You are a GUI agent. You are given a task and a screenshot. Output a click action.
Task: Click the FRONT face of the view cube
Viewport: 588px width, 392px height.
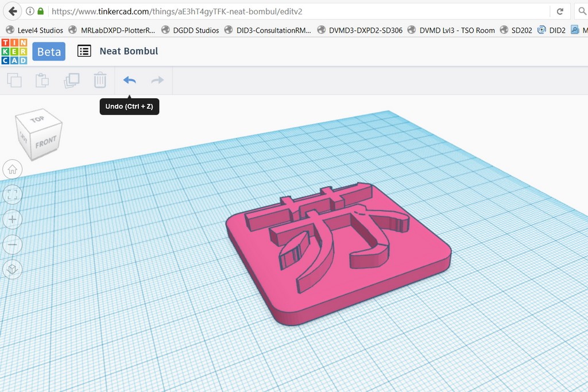46,142
